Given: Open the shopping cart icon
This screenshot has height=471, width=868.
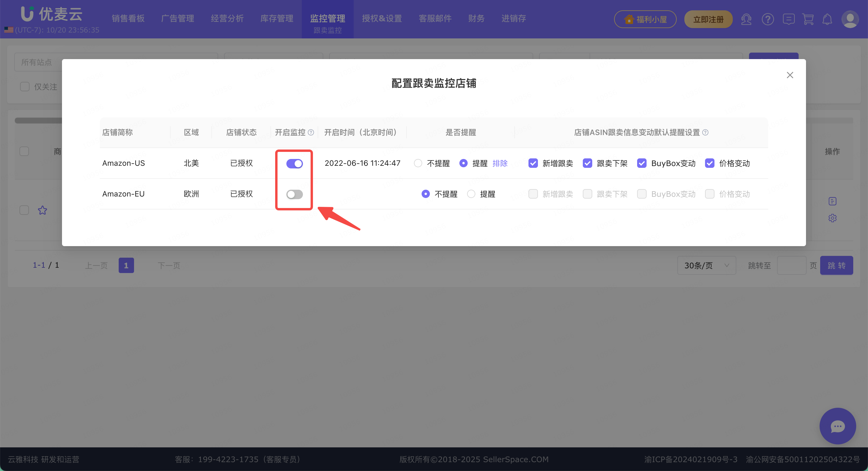Looking at the screenshot, I should (808, 19).
